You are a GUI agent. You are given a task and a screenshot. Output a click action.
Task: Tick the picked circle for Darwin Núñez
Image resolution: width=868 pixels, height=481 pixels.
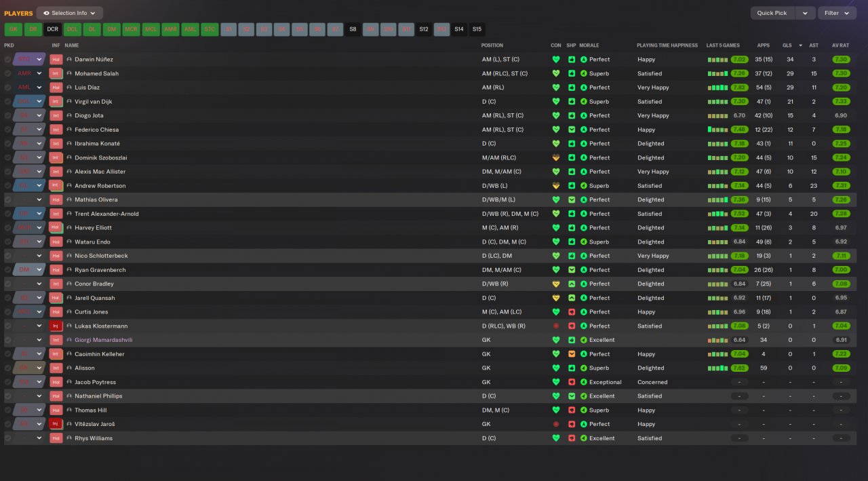point(8,60)
